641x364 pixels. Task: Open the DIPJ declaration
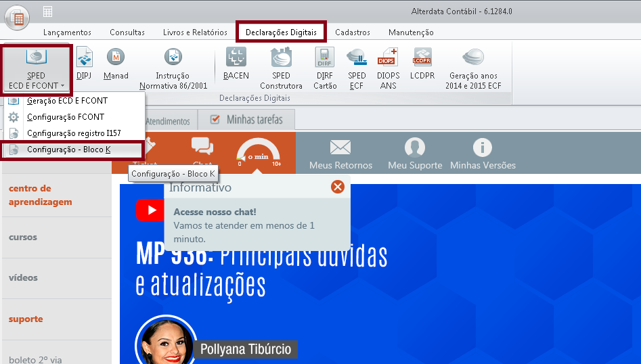pyautogui.click(x=84, y=64)
